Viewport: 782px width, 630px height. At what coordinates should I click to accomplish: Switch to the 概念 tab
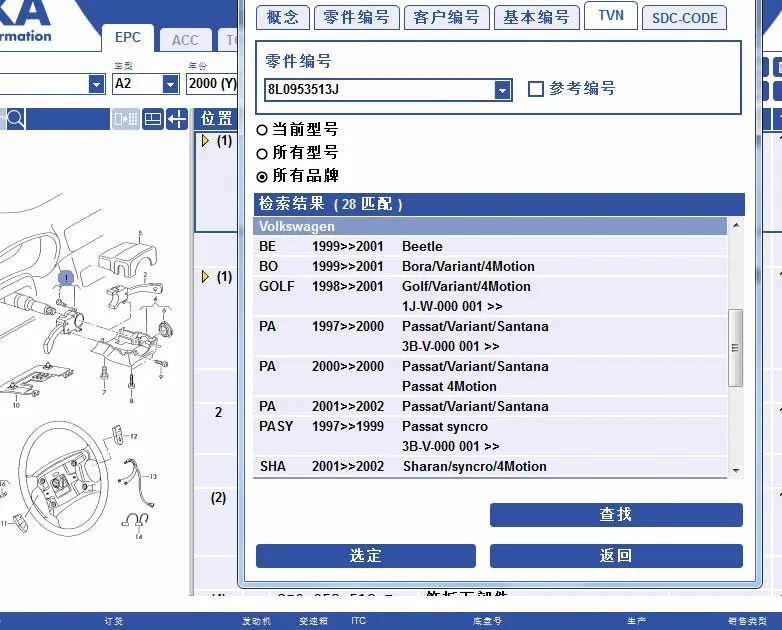[283, 17]
